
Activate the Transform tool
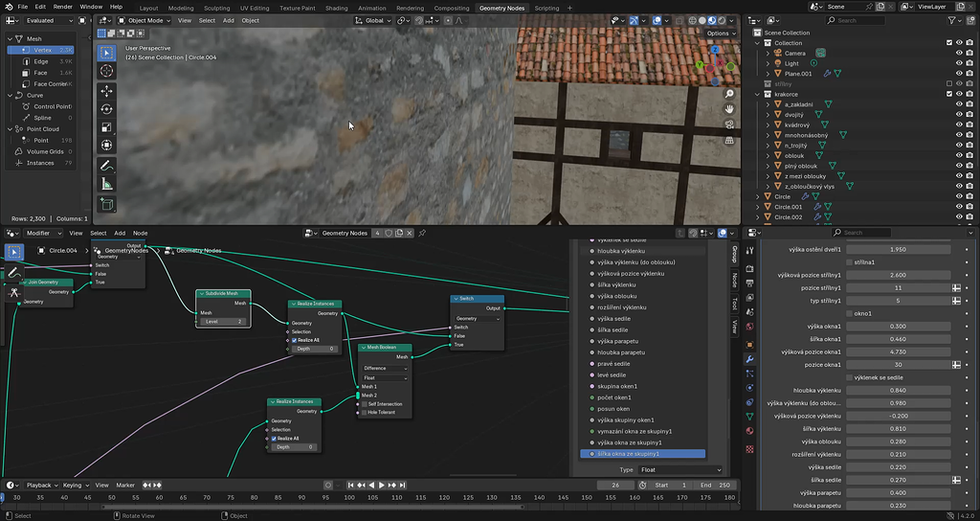tap(107, 146)
